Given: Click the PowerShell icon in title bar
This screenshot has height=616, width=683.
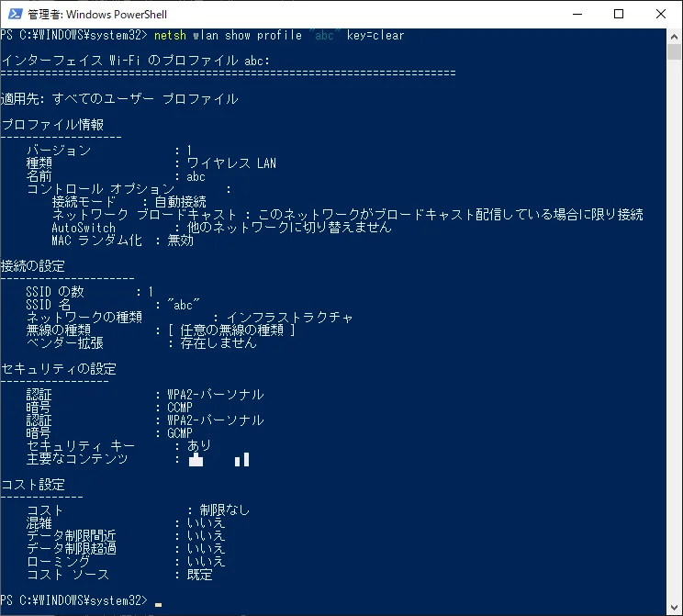Looking at the screenshot, I should 15,14.
